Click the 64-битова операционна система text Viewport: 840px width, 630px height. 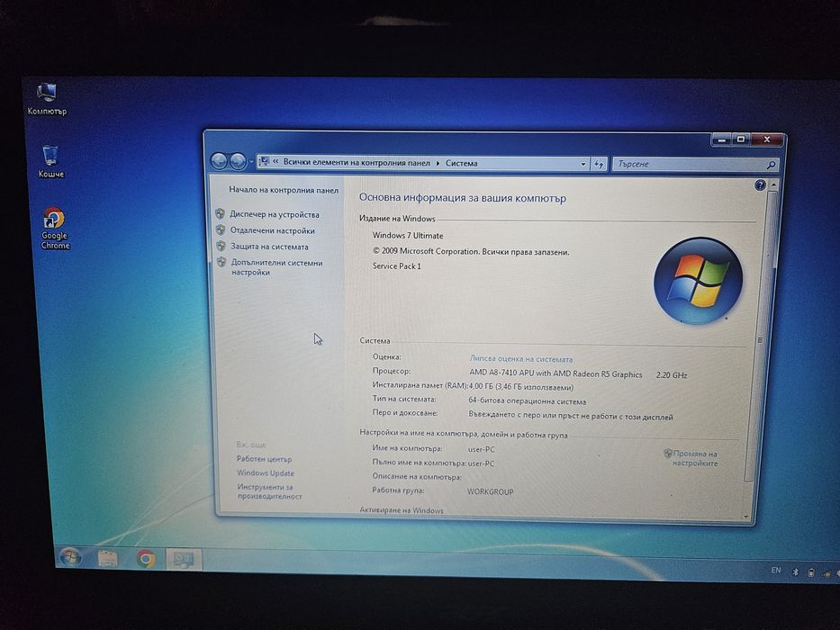tap(528, 400)
